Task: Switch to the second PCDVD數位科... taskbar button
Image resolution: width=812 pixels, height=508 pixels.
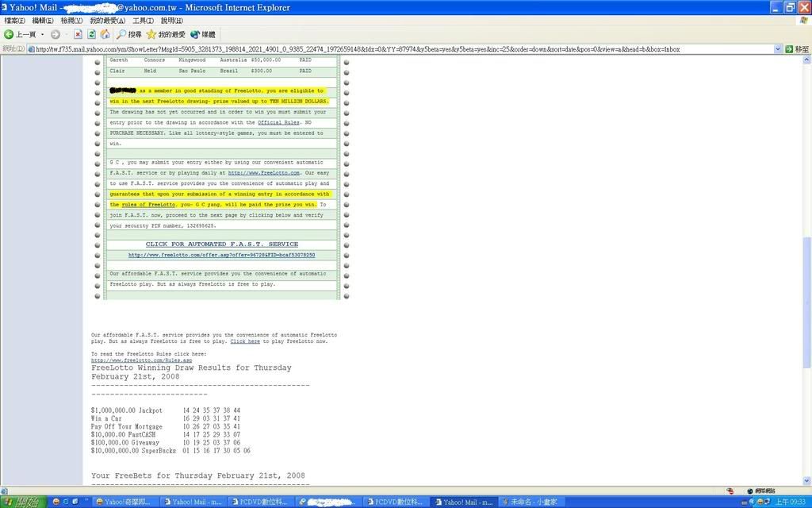Action: (x=395, y=502)
